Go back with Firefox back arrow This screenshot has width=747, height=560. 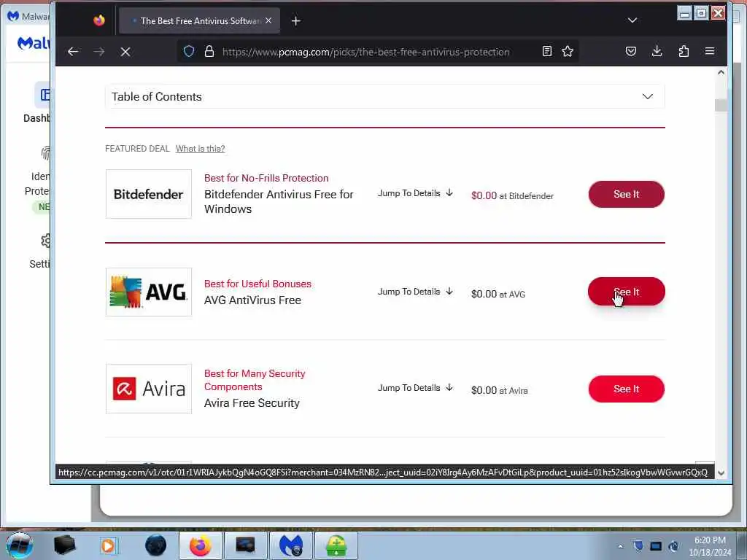click(x=72, y=52)
